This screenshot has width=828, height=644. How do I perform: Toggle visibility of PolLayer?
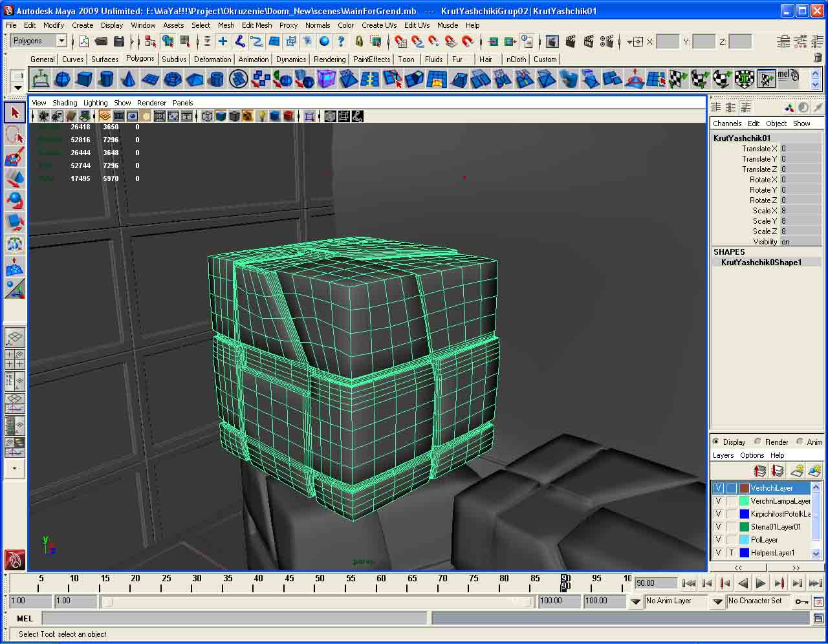[x=718, y=539]
